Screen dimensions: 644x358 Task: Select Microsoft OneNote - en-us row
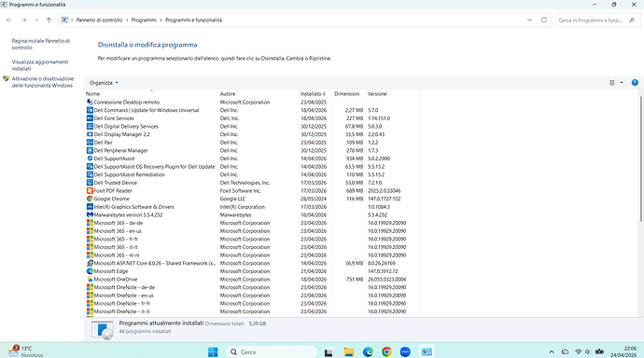tap(252, 296)
